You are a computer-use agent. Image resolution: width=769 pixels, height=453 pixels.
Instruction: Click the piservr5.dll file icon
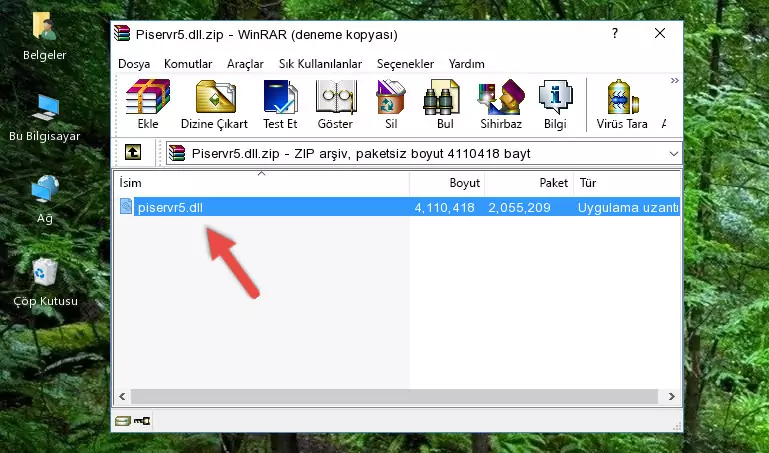pyautogui.click(x=126, y=207)
